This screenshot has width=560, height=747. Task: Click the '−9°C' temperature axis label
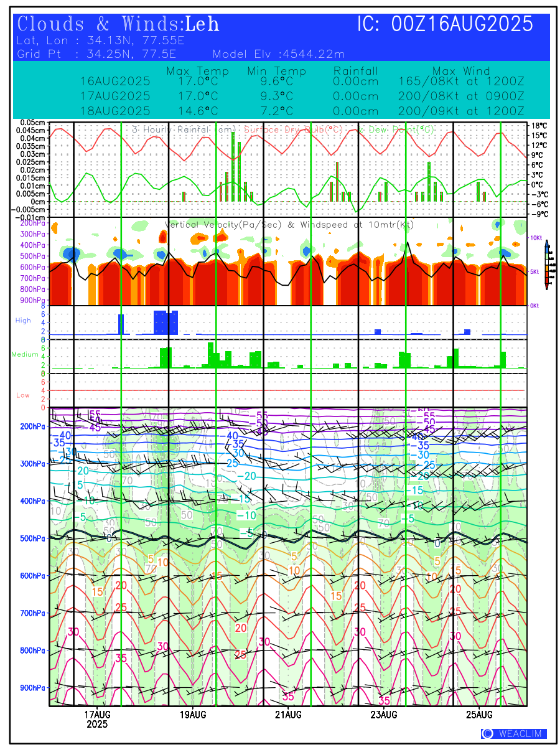[539, 214]
